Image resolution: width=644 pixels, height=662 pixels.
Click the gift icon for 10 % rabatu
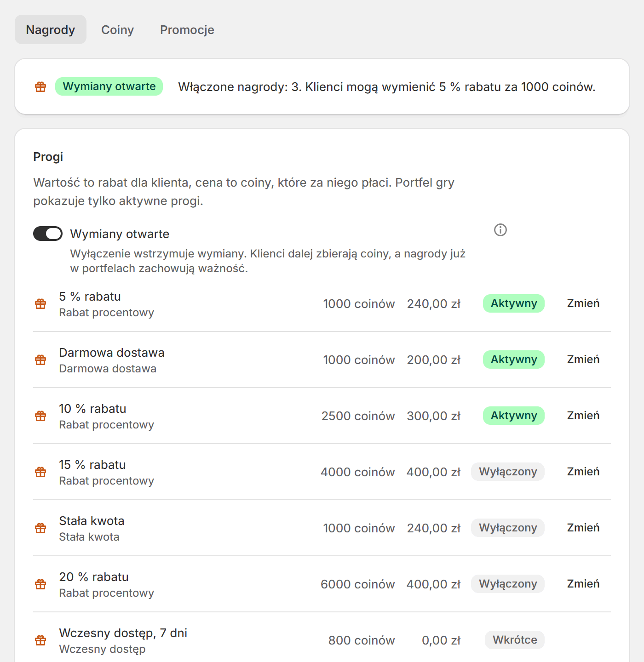40,416
